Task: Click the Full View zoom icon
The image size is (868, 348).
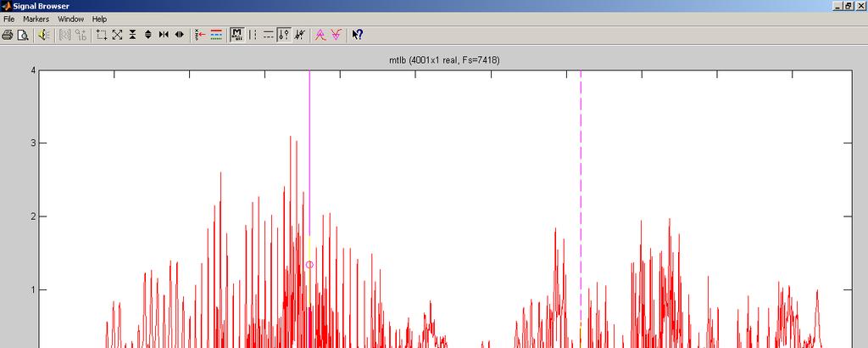Action: click(117, 35)
